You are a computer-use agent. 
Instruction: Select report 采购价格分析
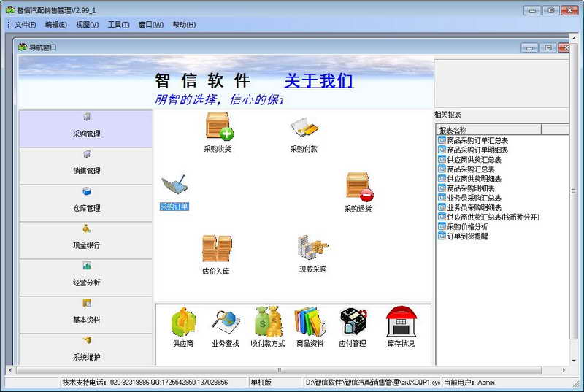pyautogui.click(x=464, y=227)
